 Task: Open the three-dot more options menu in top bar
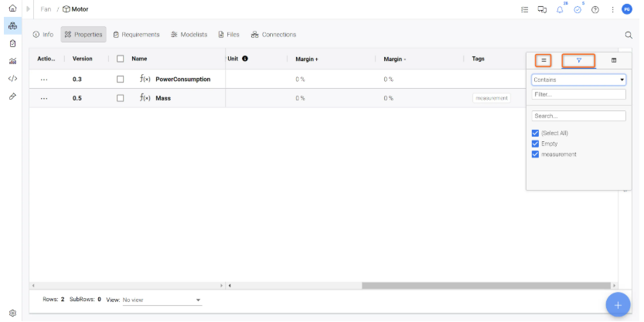[612, 9]
